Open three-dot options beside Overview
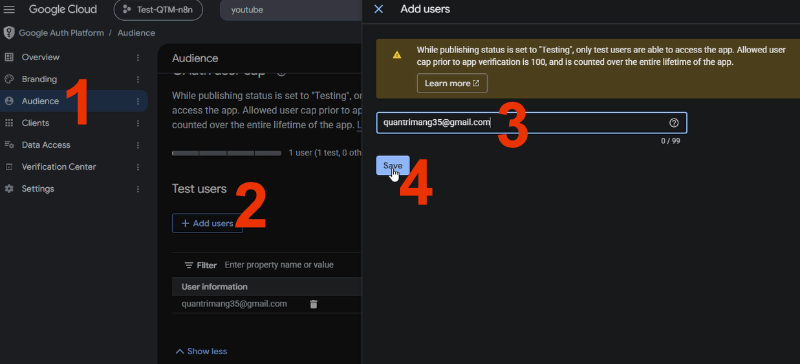 coord(138,57)
